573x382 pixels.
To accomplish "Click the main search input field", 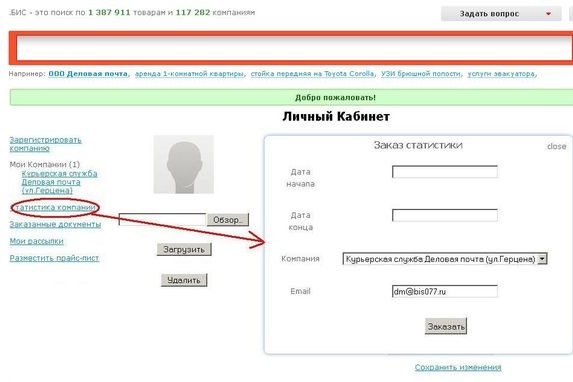I will (x=294, y=48).
